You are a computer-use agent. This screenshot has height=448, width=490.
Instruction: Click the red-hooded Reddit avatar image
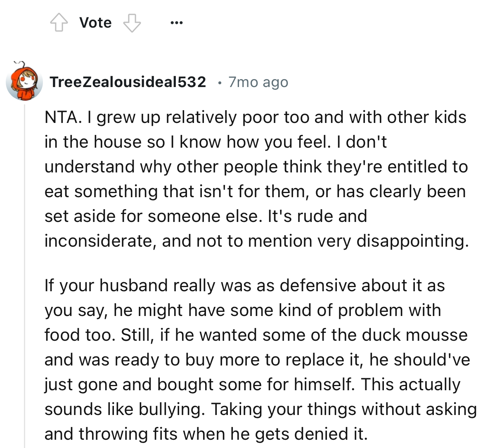[24, 83]
